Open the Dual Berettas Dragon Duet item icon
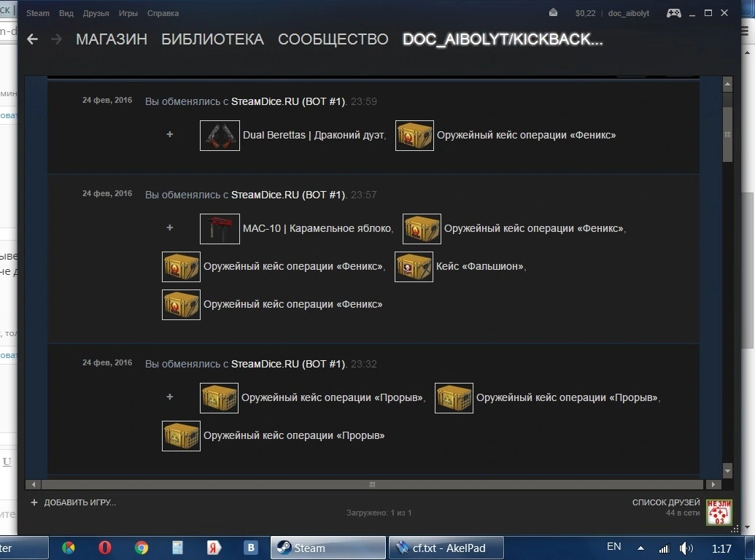This screenshot has height=560, width=755. (x=220, y=136)
